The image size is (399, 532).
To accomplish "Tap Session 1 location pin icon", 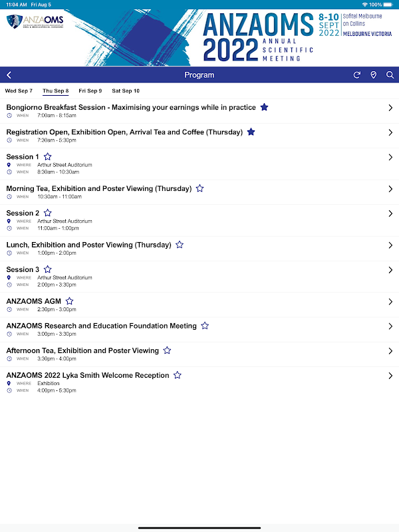I will [x=9, y=165].
